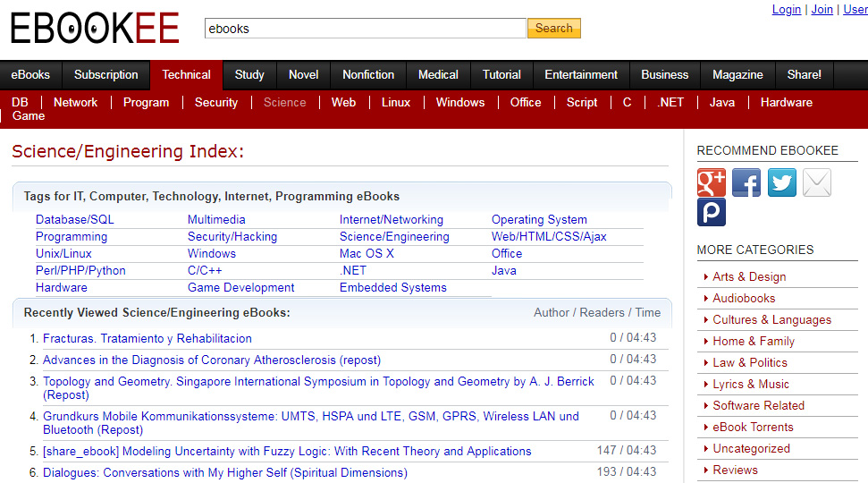Click the EBOOKEE logo
The image size is (868, 483).
click(x=95, y=29)
